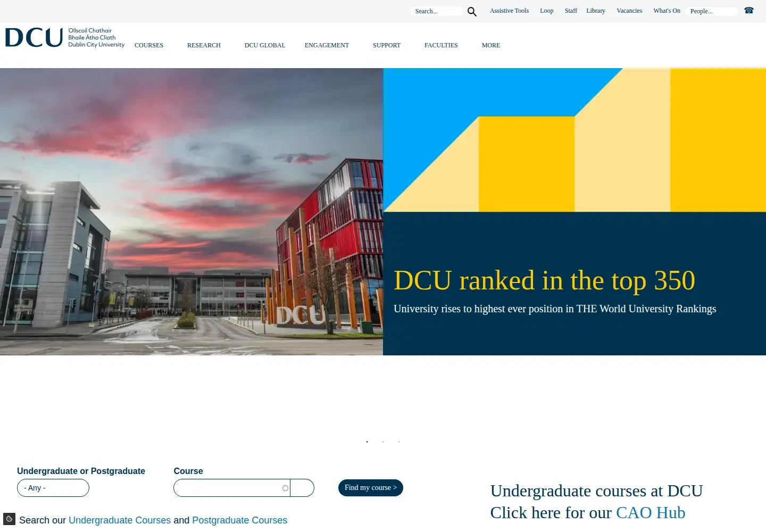Image resolution: width=766 pixels, height=532 pixels.
Task: Click Find my course button
Action: point(371,488)
